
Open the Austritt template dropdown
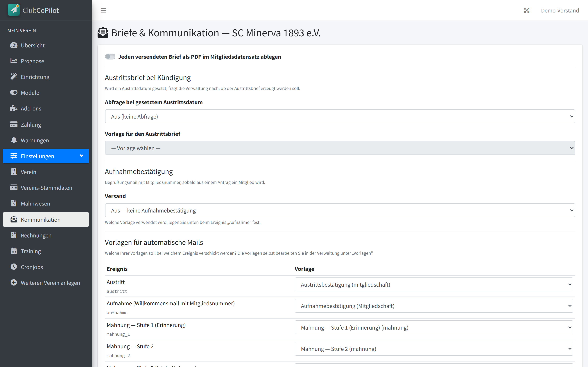tap(434, 284)
